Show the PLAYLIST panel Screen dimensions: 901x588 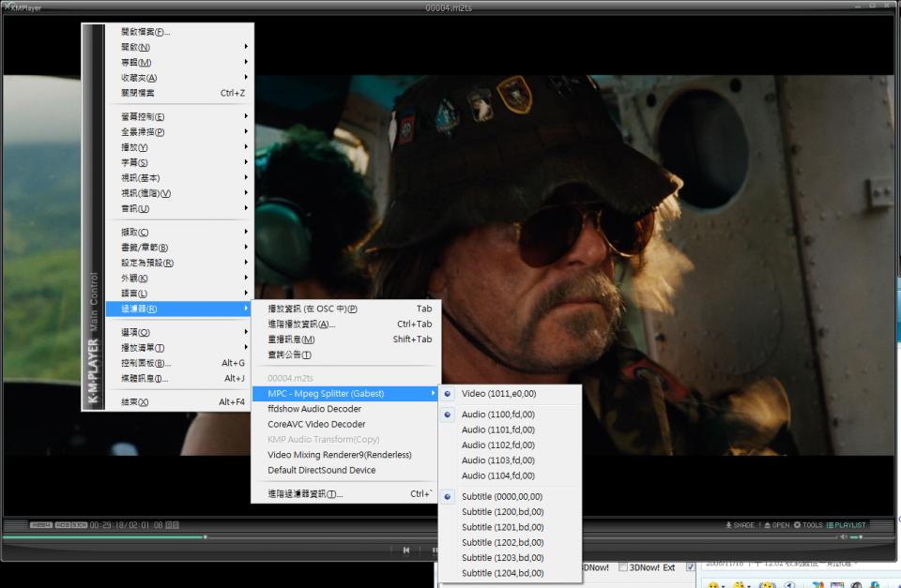(846, 525)
